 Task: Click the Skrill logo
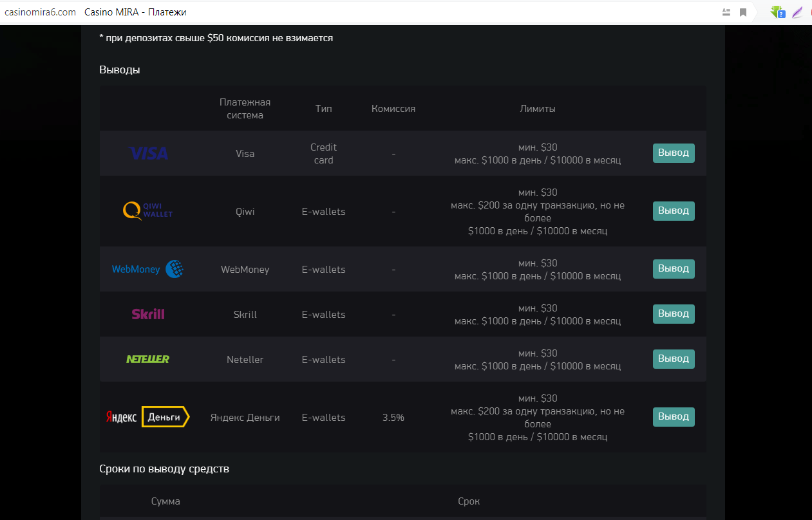coord(148,314)
